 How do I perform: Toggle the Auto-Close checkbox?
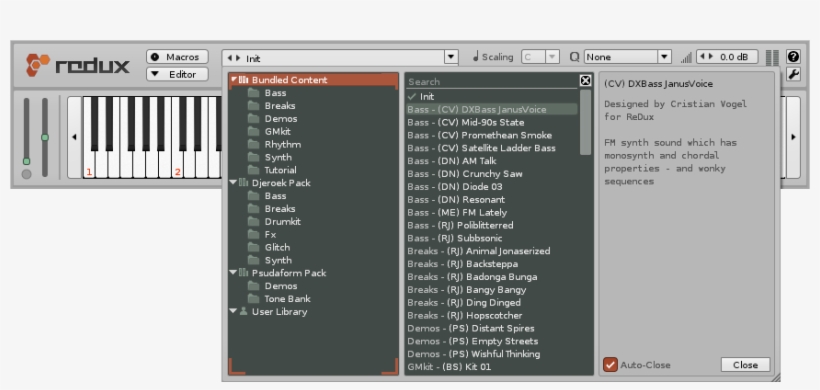coord(610,364)
